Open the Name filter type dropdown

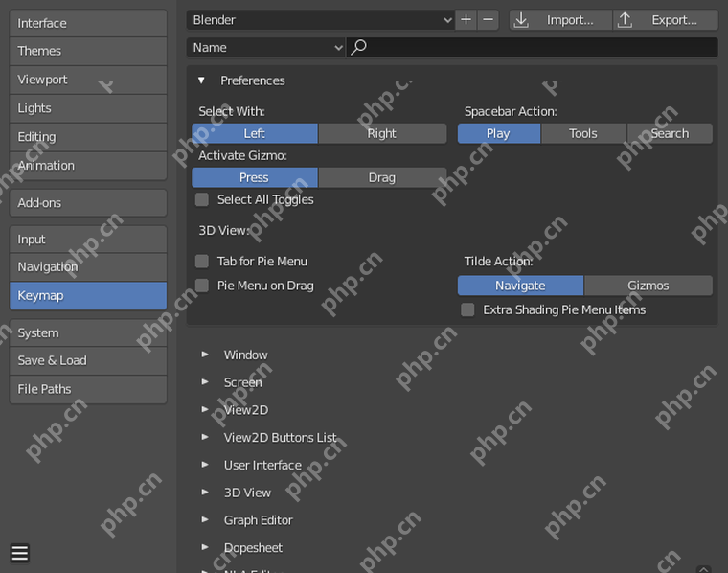265,47
